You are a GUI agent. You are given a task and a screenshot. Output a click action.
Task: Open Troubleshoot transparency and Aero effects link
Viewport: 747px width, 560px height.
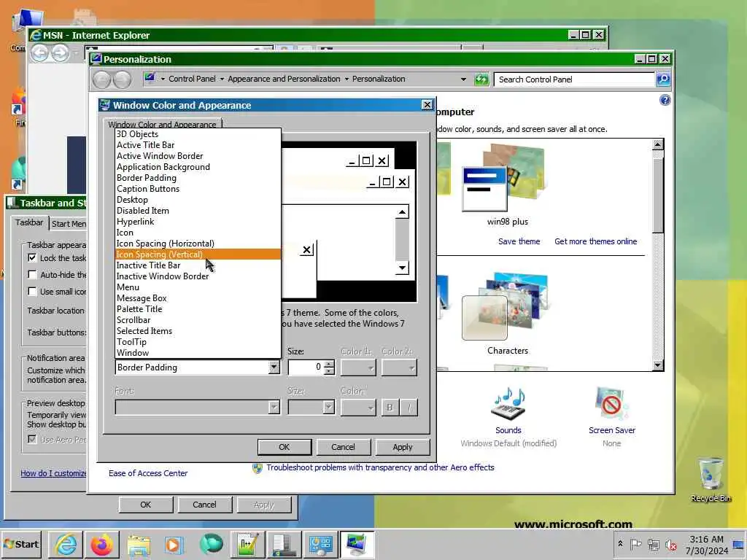[x=380, y=467]
